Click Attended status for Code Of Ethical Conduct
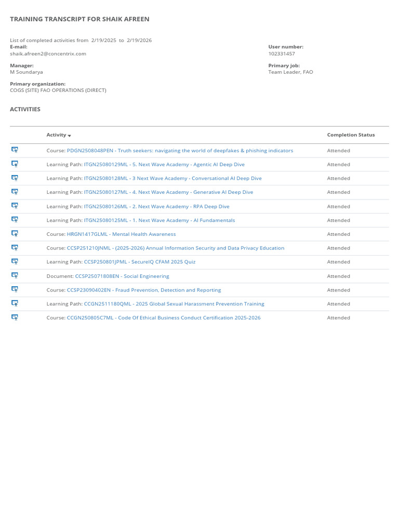 [x=338, y=317]
